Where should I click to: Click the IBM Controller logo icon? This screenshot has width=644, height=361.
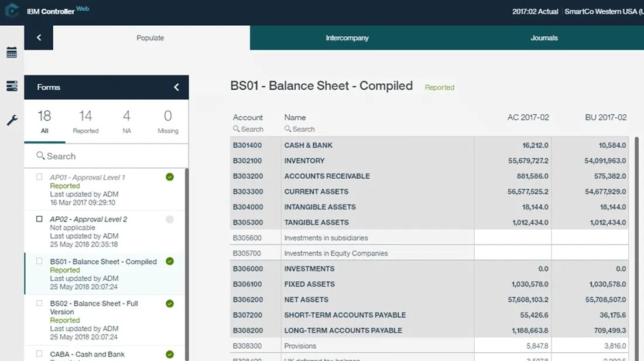point(12,11)
